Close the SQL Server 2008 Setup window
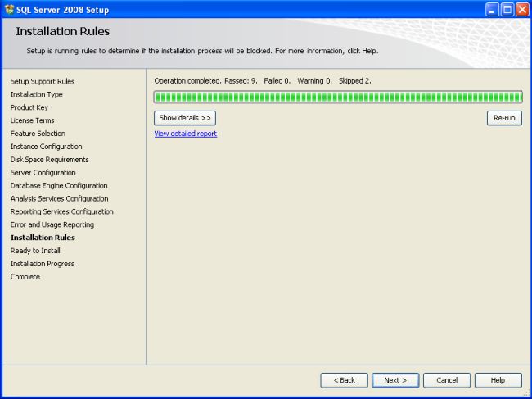 pos(522,10)
